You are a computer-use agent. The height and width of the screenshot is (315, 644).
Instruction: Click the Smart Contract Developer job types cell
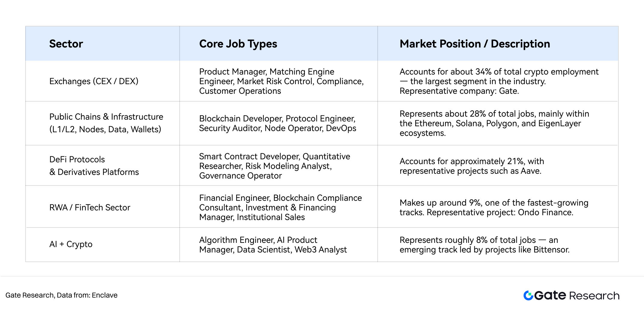[x=274, y=166]
